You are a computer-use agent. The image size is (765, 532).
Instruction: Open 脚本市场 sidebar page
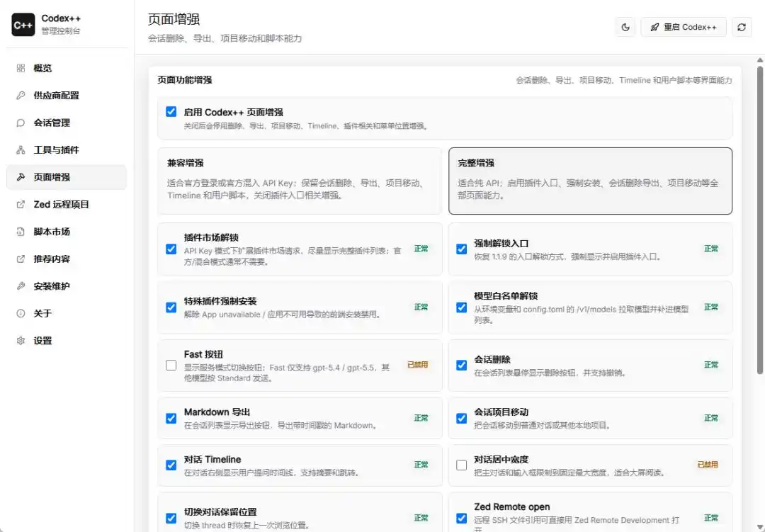click(x=67, y=232)
